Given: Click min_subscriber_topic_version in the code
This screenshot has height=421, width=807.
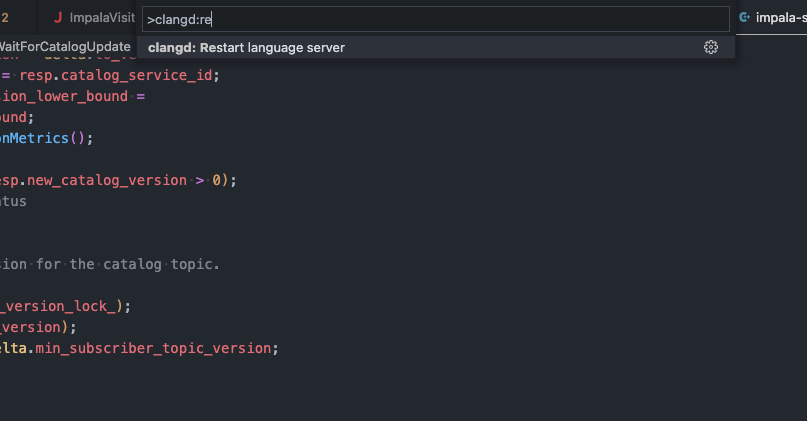Looking at the screenshot, I should (x=153, y=348).
